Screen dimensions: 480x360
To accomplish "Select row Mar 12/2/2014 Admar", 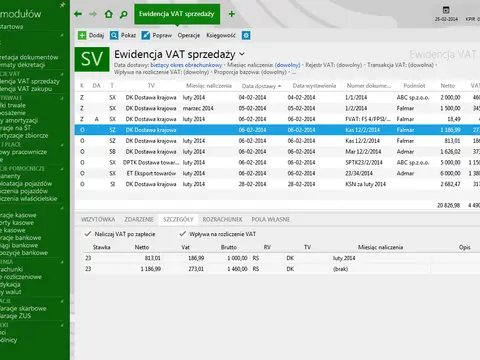I will point(277,152).
